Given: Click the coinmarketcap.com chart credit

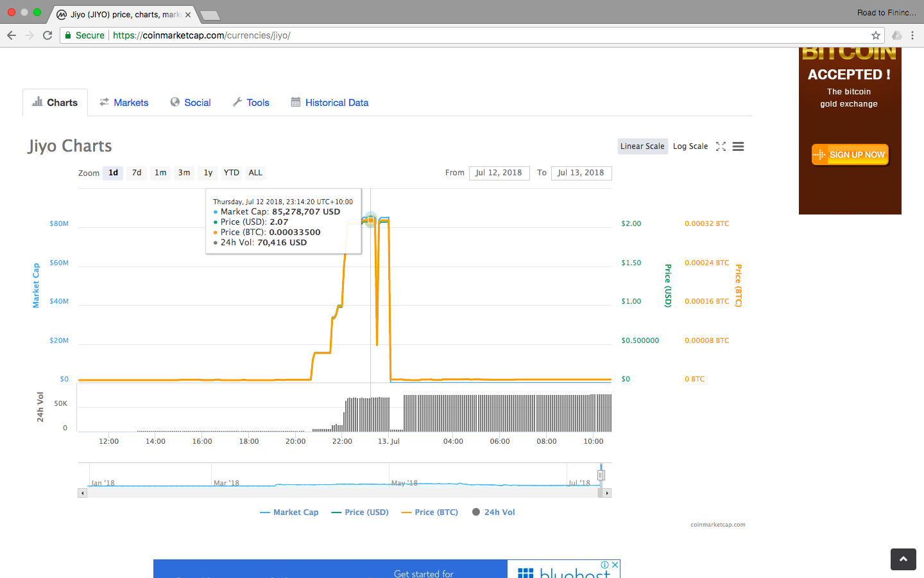Looking at the screenshot, I should pyautogui.click(x=718, y=525).
